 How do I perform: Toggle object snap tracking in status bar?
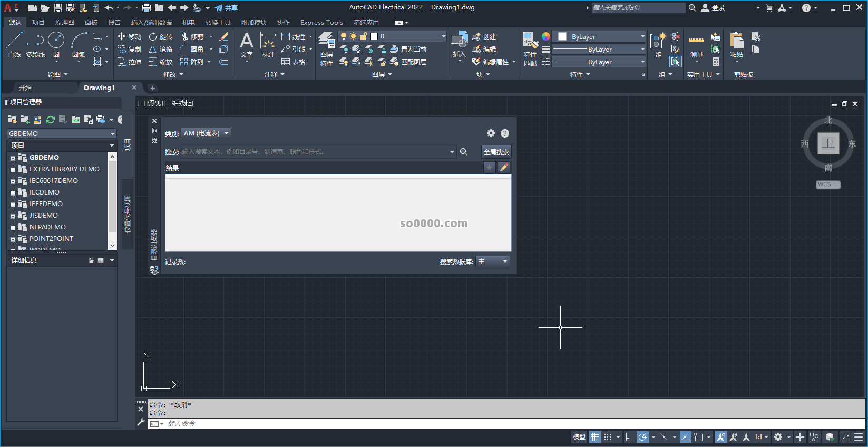click(686, 437)
